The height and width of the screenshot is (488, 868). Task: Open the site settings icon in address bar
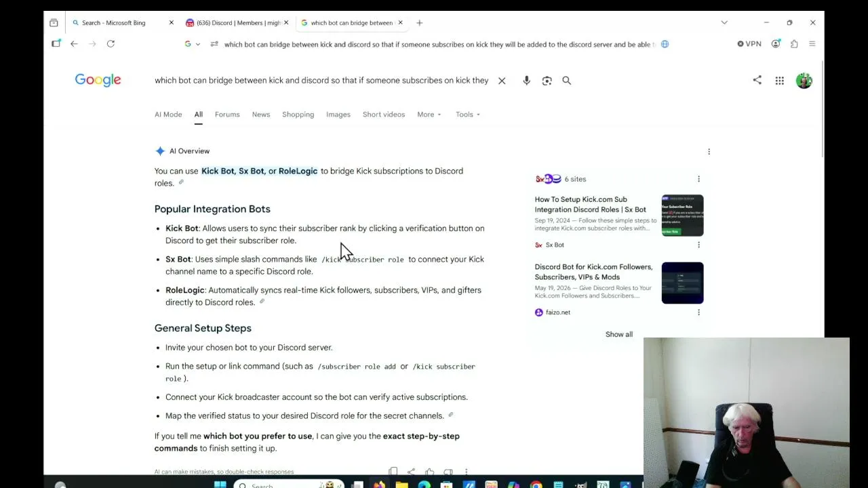pos(214,44)
